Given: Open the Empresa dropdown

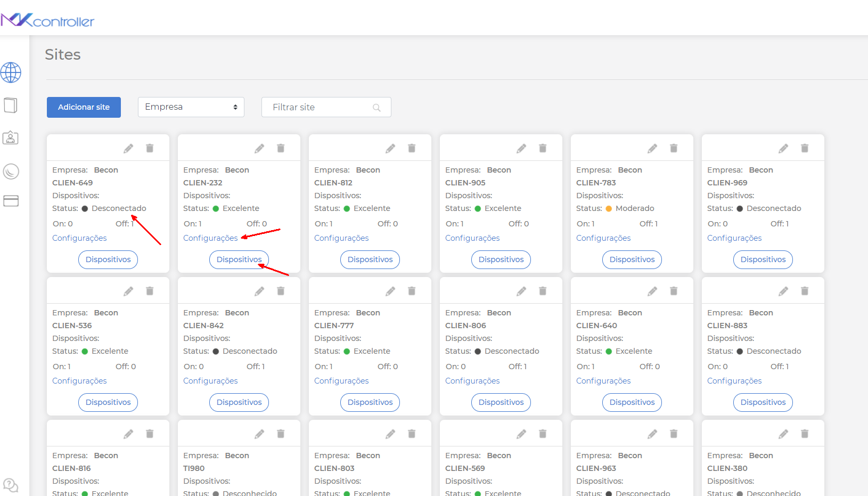Looking at the screenshot, I should pyautogui.click(x=191, y=107).
